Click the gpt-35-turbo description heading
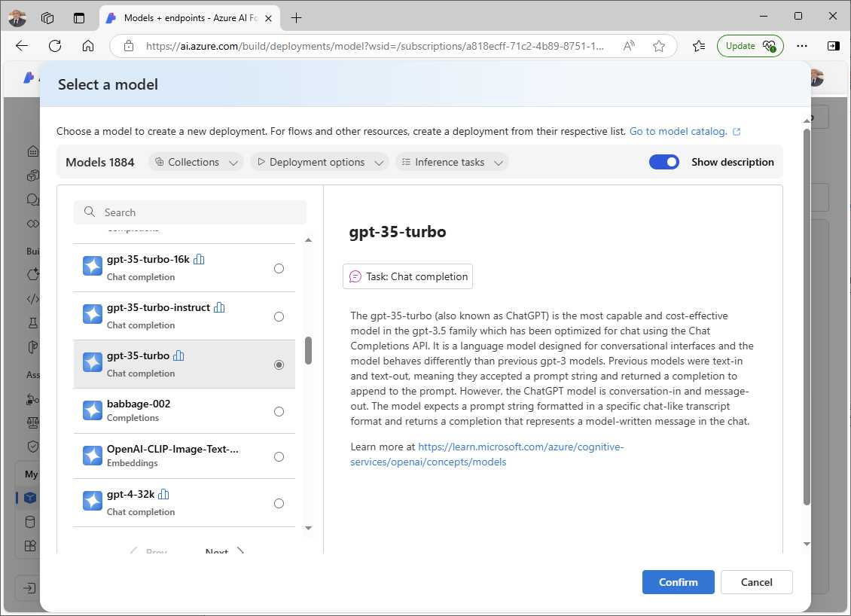 pyautogui.click(x=398, y=232)
